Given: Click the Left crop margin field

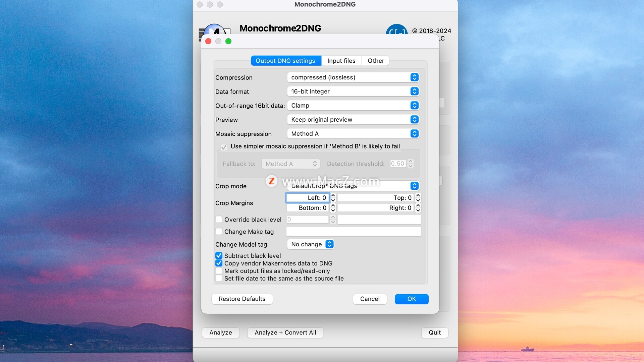Looking at the screenshot, I should (307, 198).
